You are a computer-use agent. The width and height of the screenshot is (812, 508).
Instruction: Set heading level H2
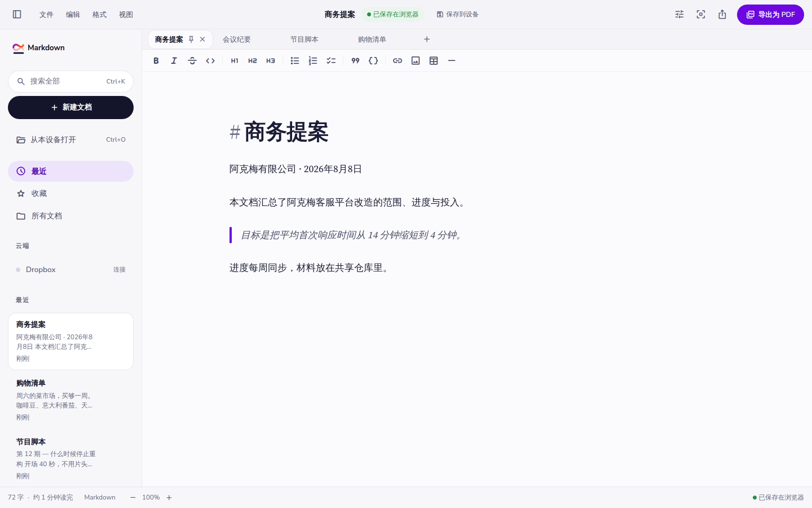[x=253, y=61]
